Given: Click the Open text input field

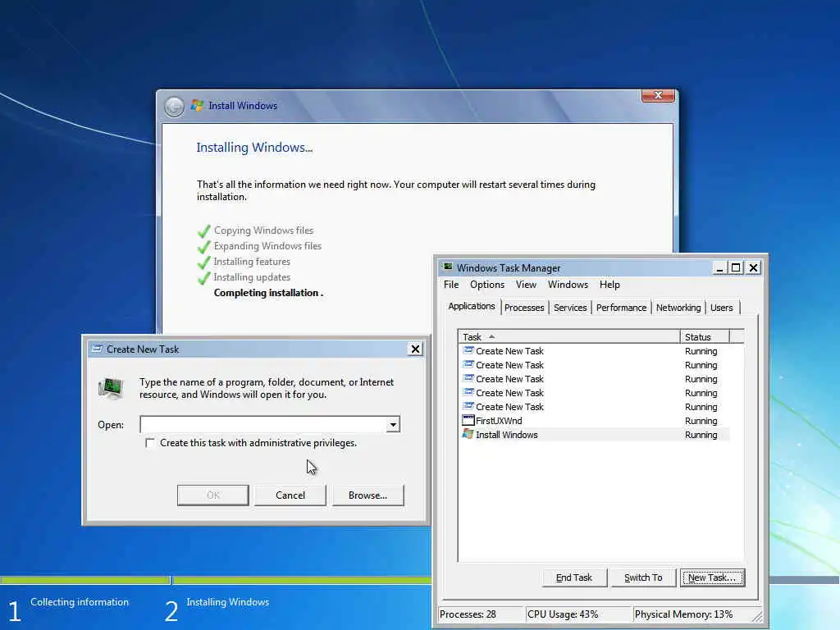Looking at the screenshot, I should click(x=263, y=425).
